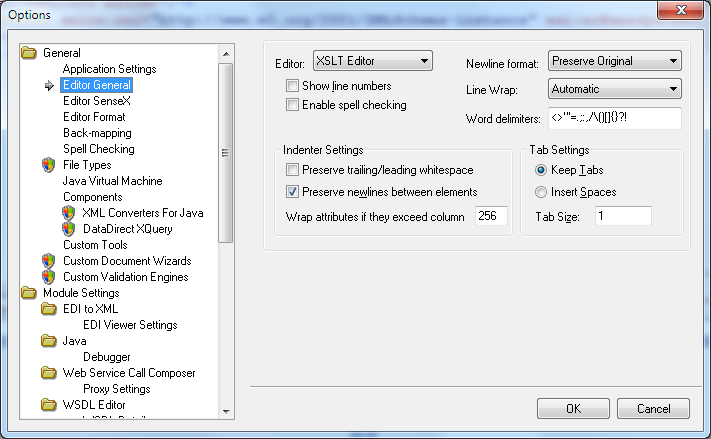Open Spell Checking settings page
The image size is (711, 439).
[98, 149]
